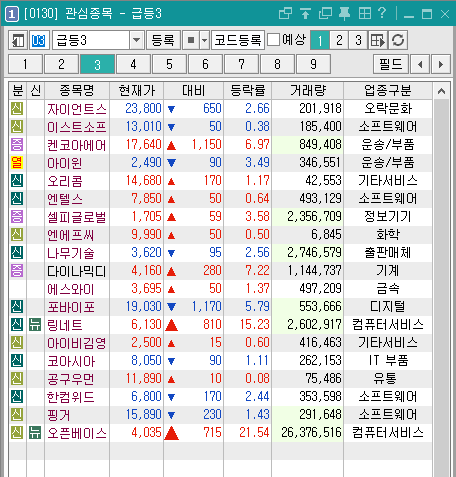Click the 업종구분 column header
This screenshot has height=477, width=456.
coord(388,90)
